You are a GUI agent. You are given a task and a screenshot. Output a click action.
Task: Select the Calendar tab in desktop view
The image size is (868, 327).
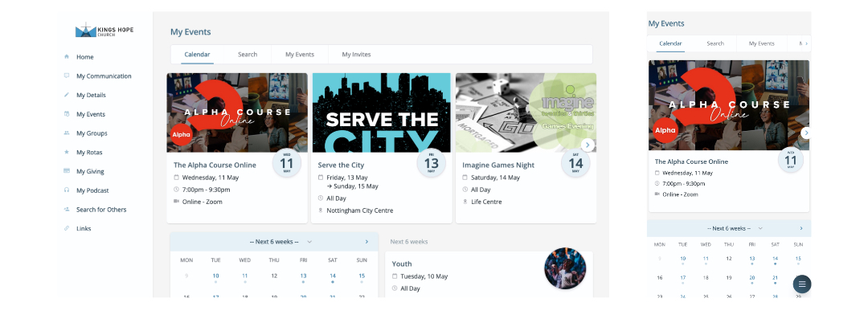coord(197,54)
